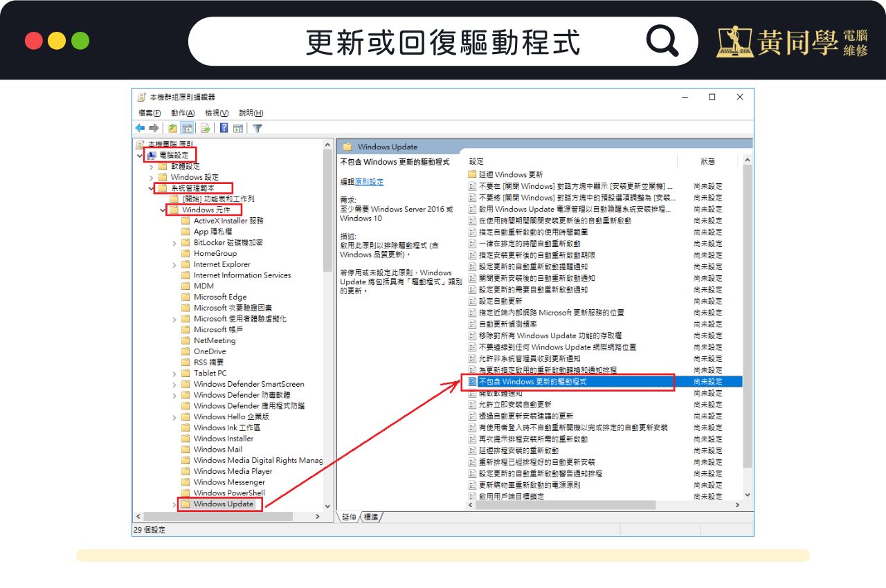Click the 電腦設定 computer icon in the tree
Screen dimensions: 886x588
tap(152, 155)
